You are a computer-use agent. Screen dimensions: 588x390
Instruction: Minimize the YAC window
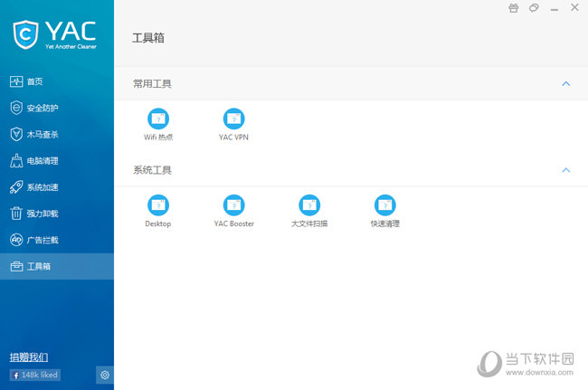(x=555, y=9)
